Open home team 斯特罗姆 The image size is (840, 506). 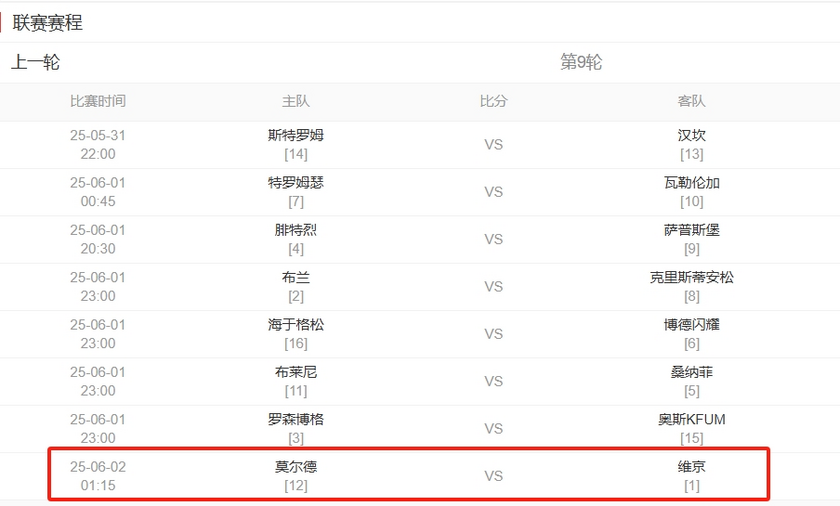click(296, 135)
